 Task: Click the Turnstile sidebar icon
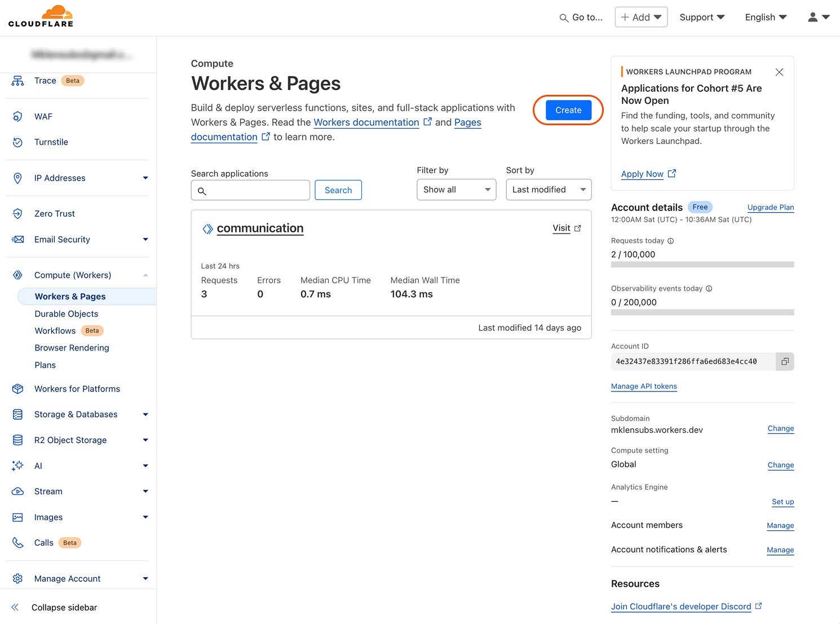[17, 142]
